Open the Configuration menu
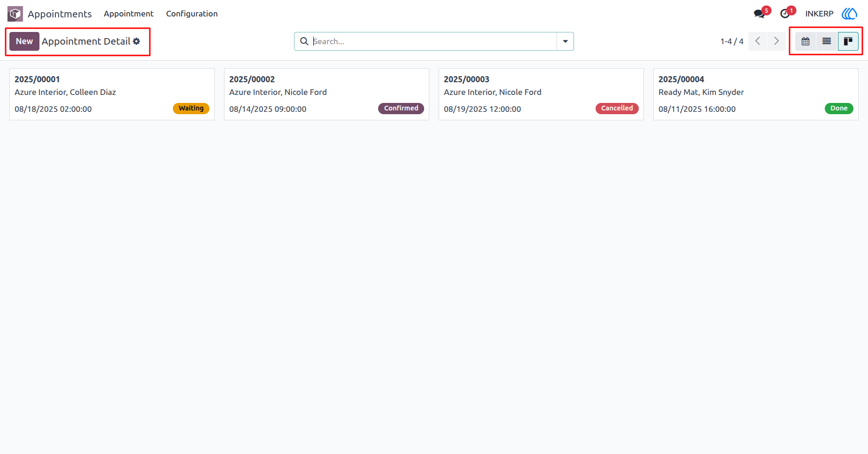 (x=192, y=14)
